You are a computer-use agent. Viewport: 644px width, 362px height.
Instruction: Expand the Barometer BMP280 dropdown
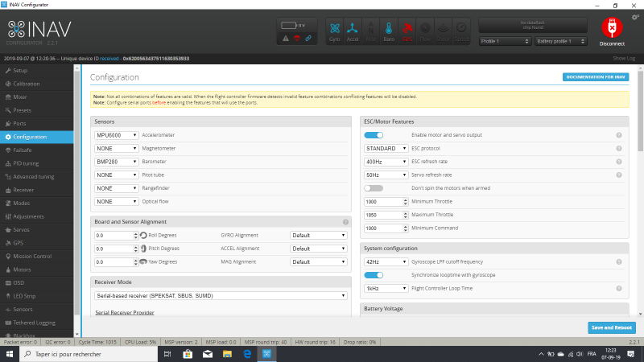coord(117,162)
